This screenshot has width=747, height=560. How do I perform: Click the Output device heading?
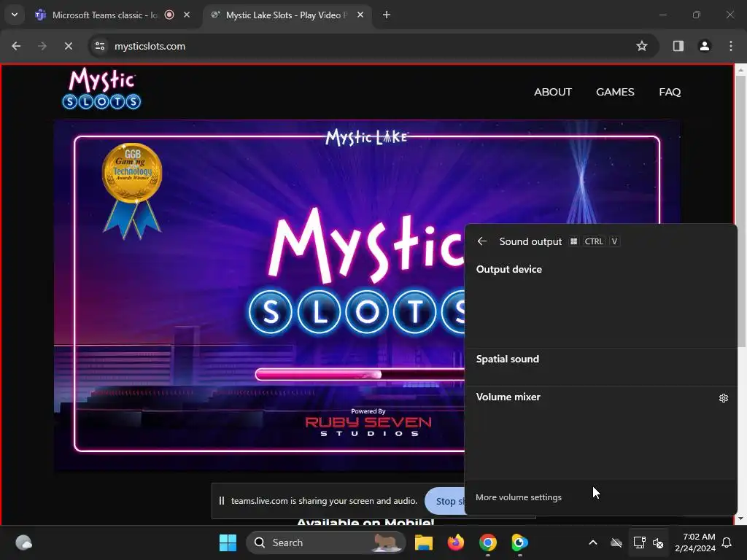click(x=508, y=269)
